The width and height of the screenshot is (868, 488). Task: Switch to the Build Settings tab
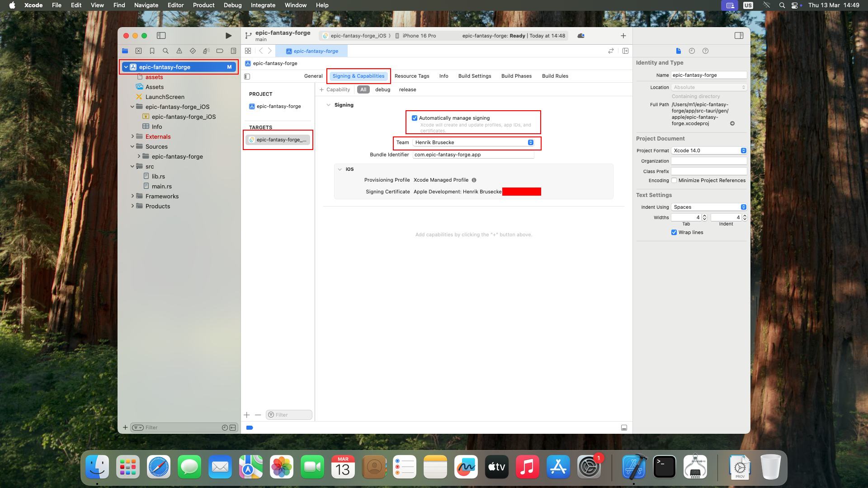475,76
